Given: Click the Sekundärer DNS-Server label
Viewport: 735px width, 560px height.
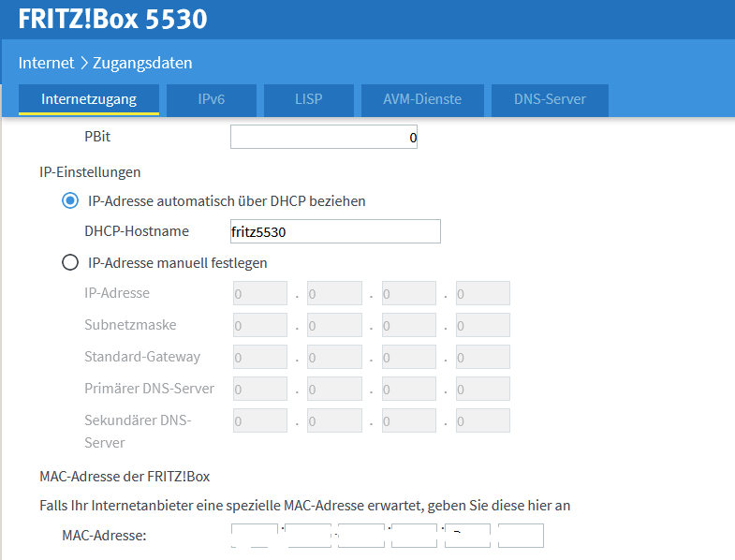Looking at the screenshot, I should coord(138,431).
